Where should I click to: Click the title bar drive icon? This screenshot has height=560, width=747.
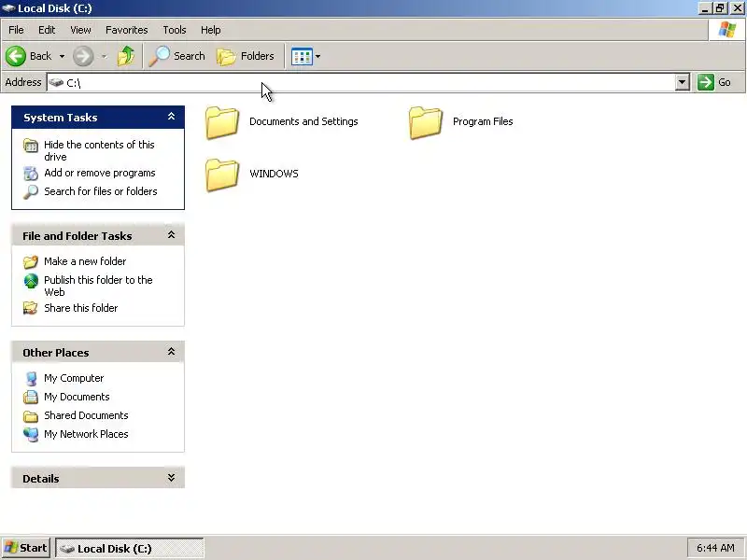[8, 8]
